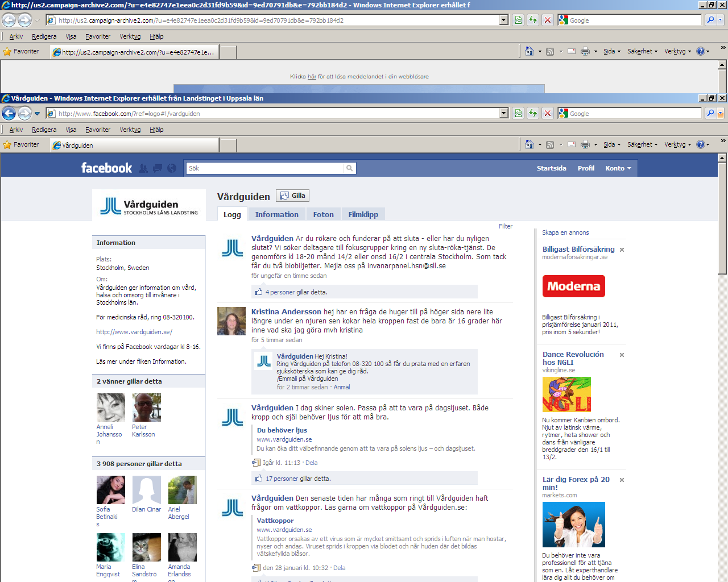
Task: Click Gilla button for Vårdguiden
Action: point(292,196)
